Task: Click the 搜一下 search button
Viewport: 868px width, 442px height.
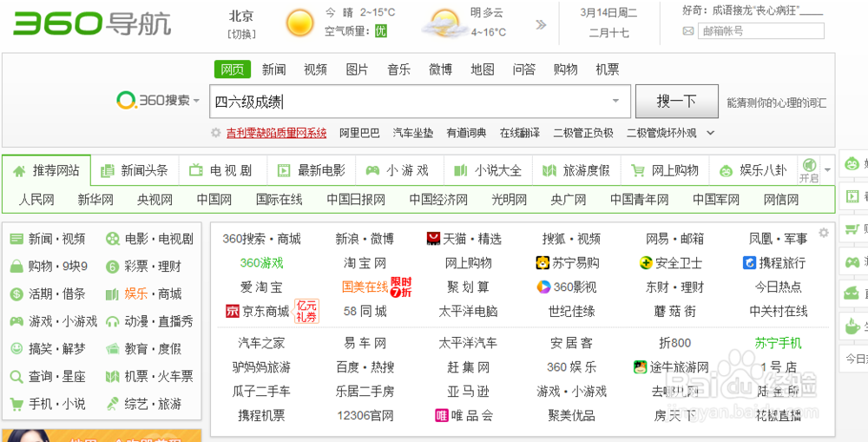Action: (x=676, y=102)
